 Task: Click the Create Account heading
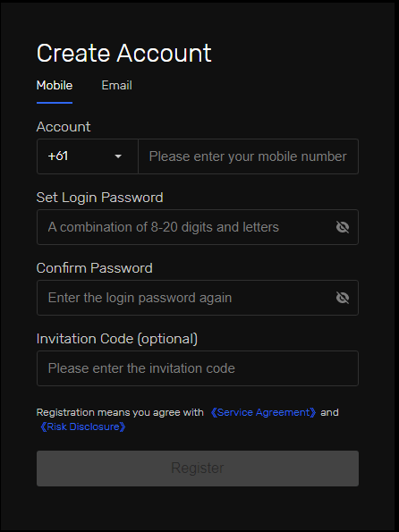click(x=124, y=53)
